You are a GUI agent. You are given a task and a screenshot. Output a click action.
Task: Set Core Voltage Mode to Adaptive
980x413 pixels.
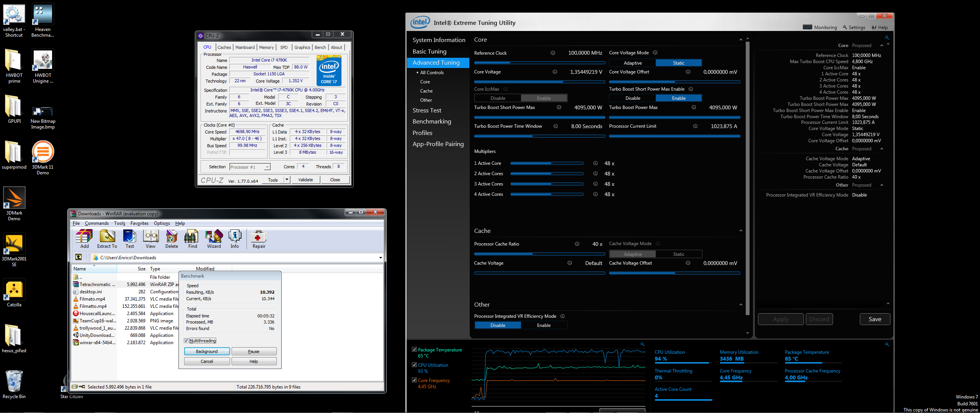[x=632, y=63]
